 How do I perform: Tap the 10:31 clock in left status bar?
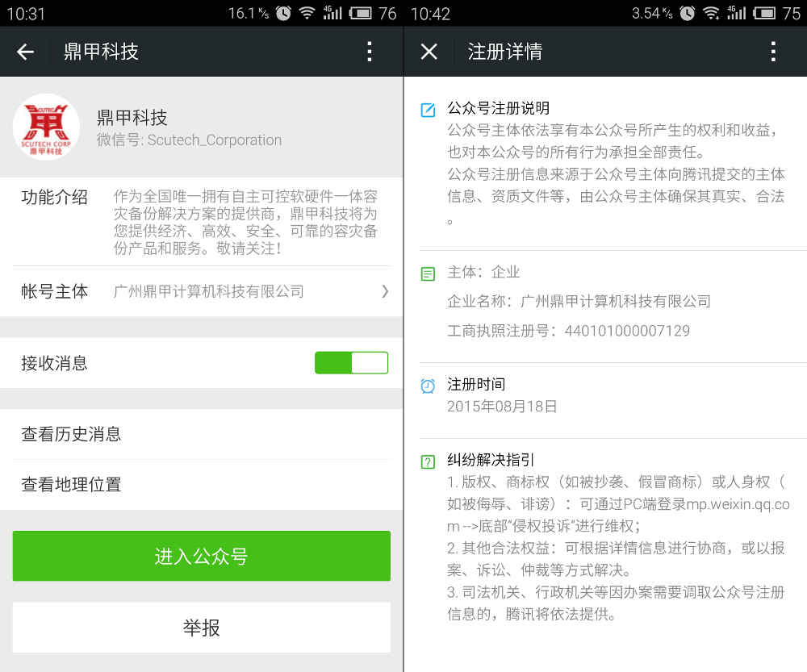26,14
